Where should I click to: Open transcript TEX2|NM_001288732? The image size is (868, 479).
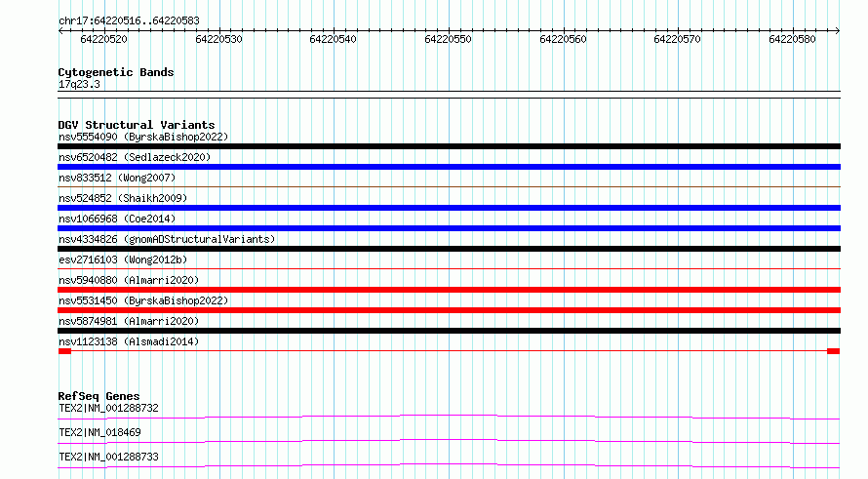click(x=108, y=408)
